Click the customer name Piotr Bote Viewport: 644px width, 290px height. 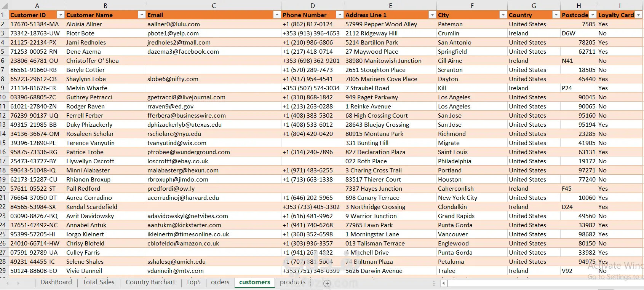pyautogui.click(x=105, y=33)
